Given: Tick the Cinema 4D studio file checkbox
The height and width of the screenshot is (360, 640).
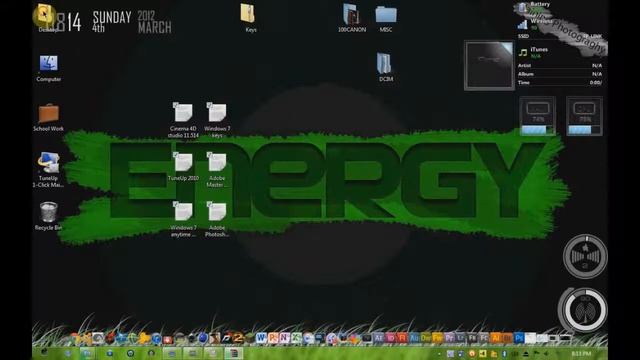Looking at the screenshot, I should (x=176, y=105).
